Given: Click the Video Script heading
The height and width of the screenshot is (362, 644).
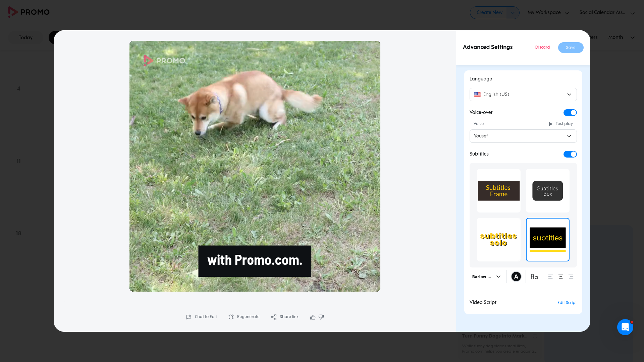Looking at the screenshot, I should click(483, 302).
